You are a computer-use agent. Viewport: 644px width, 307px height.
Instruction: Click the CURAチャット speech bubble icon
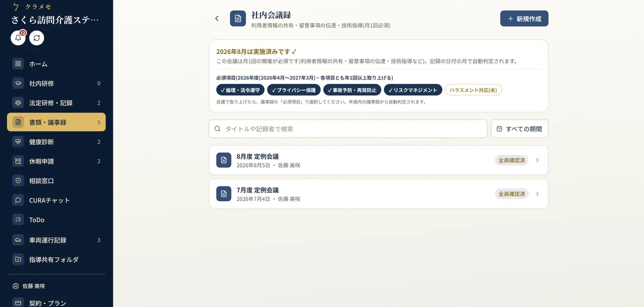[x=18, y=200]
